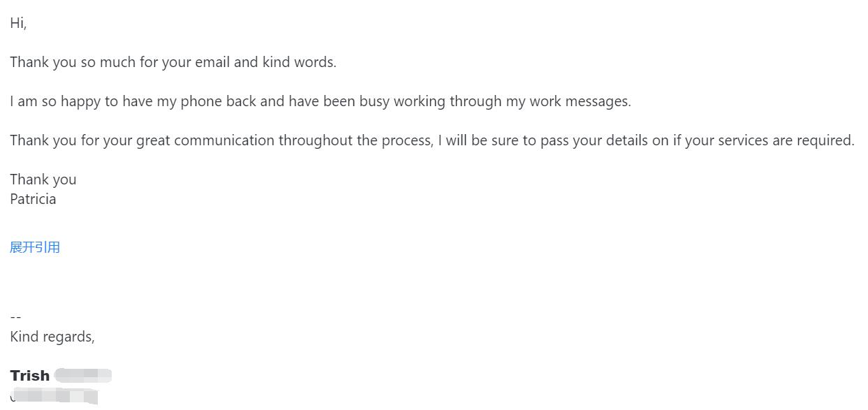
Task: Click "messages" at end of second paragraph
Action: 597,101
